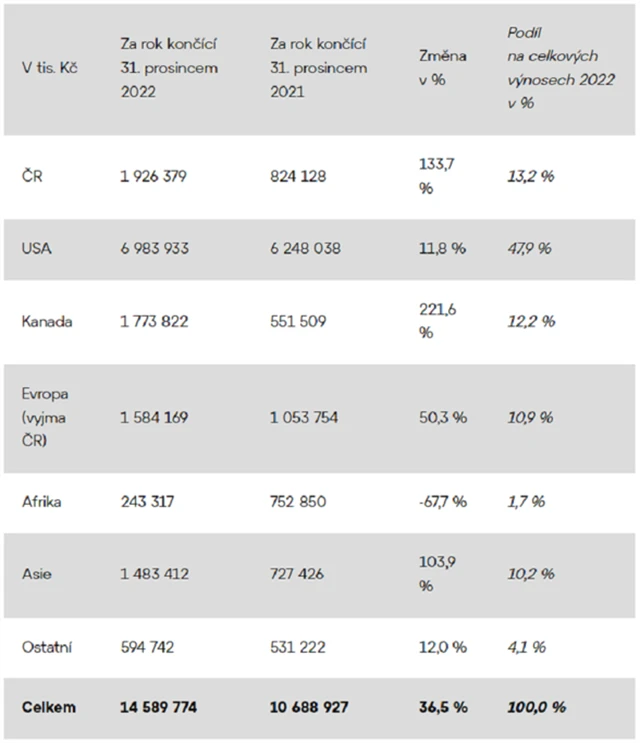Click the 'Změna v %' column header
640x743 pixels.
(x=443, y=68)
